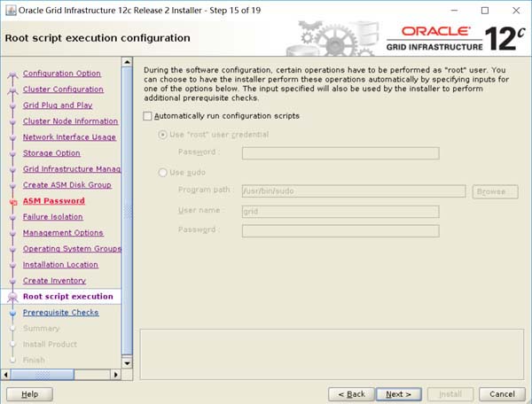The height and width of the screenshot is (404, 532).
Task: Go to Create ASM Disk Group step
Action: pyautogui.click(x=67, y=185)
